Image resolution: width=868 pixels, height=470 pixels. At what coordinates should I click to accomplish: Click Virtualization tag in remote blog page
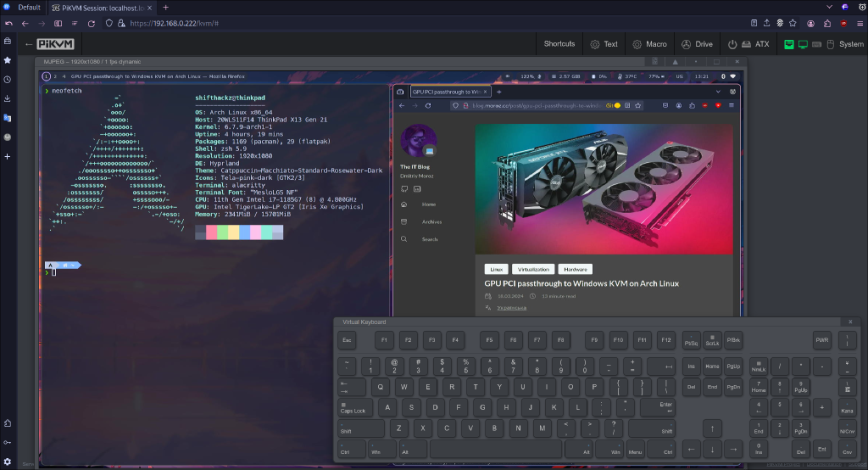(x=533, y=270)
